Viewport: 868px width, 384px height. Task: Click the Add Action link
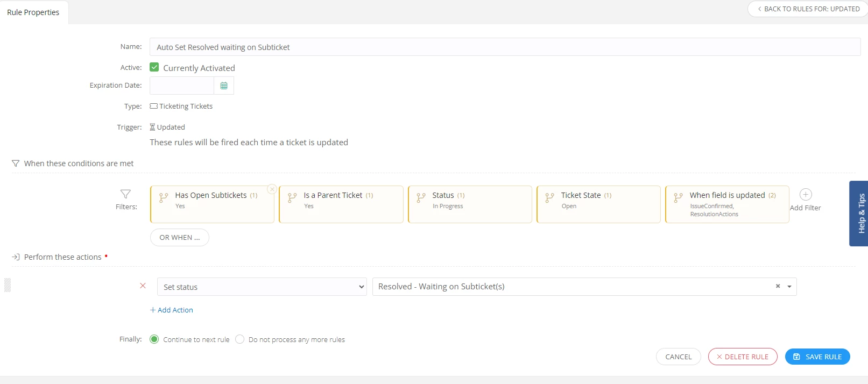[172, 310]
